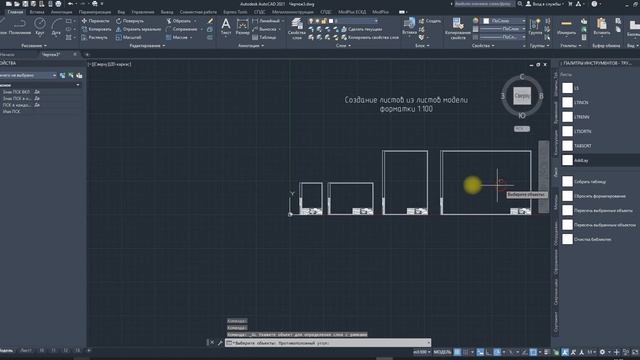
Task: Select the Polyline (Полилиния) tool
Action: point(20,26)
